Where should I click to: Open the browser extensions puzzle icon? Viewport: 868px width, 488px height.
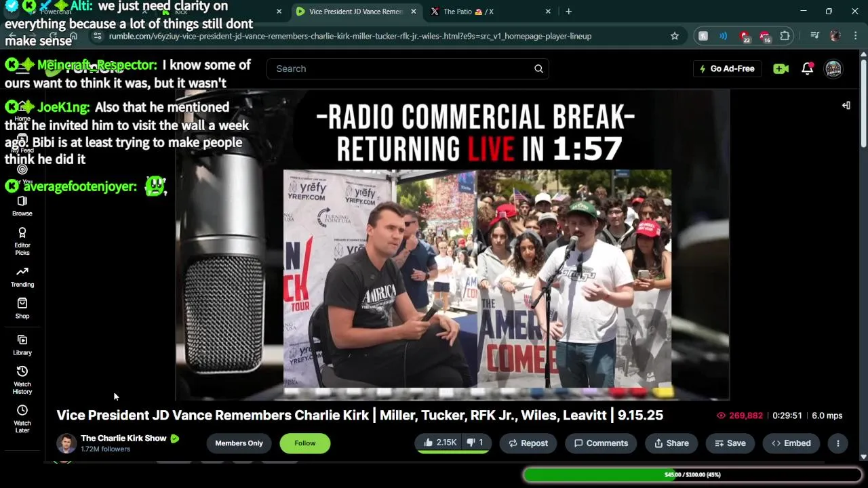(x=785, y=36)
